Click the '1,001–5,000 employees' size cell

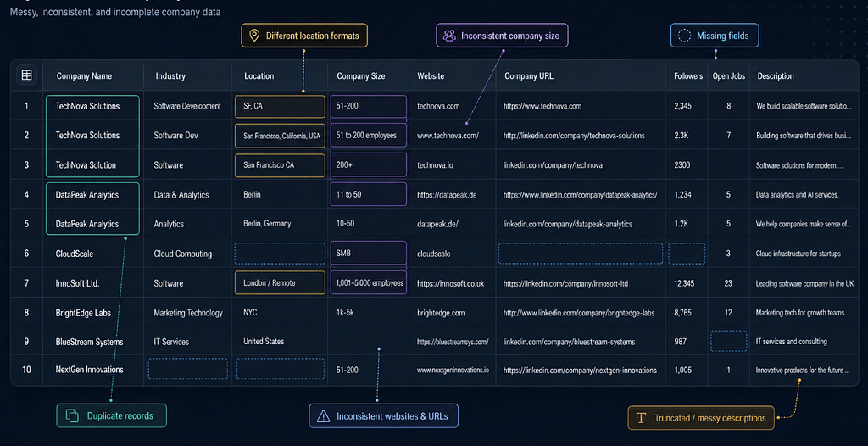(368, 282)
